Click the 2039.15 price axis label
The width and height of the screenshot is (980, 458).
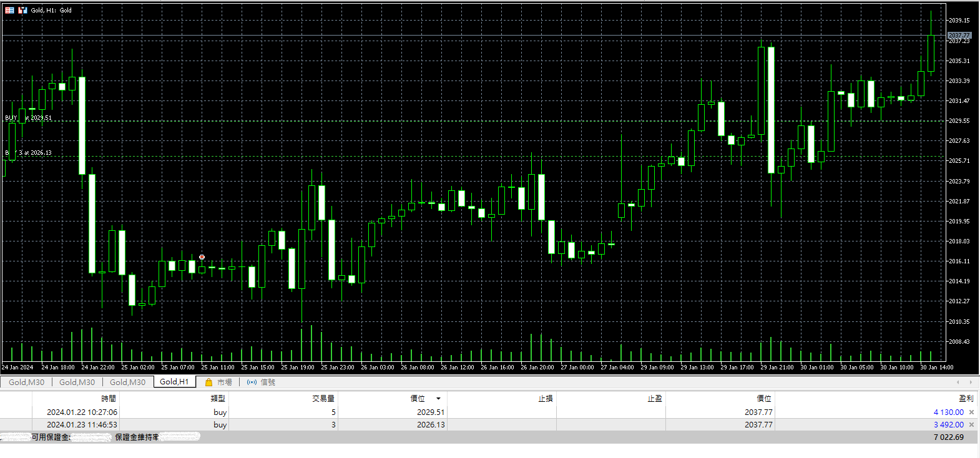(959, 21)
